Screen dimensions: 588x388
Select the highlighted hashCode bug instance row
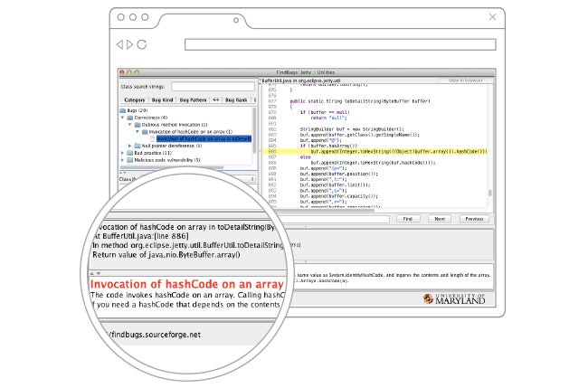pyautogui.click(x=204, y=139)
